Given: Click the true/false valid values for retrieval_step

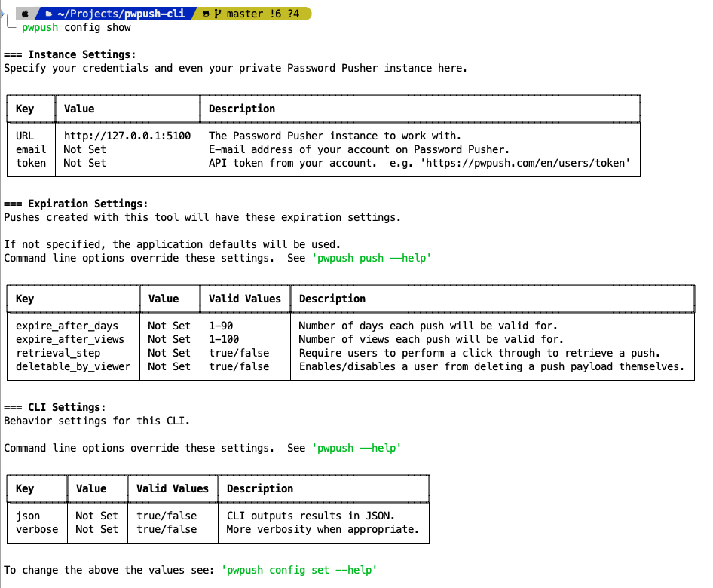Looking at the screenshot, I should click(239, 354).
